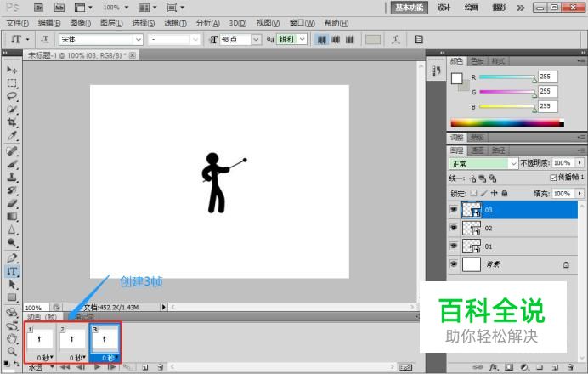Select the Move tool

point(12,70)
